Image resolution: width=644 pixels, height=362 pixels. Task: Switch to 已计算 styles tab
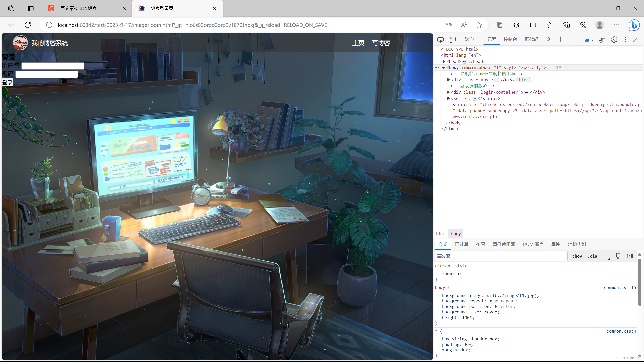(x=462, y=244)
